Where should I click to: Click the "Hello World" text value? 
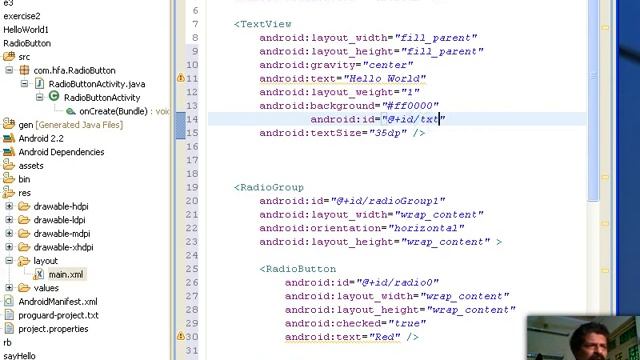384,78
